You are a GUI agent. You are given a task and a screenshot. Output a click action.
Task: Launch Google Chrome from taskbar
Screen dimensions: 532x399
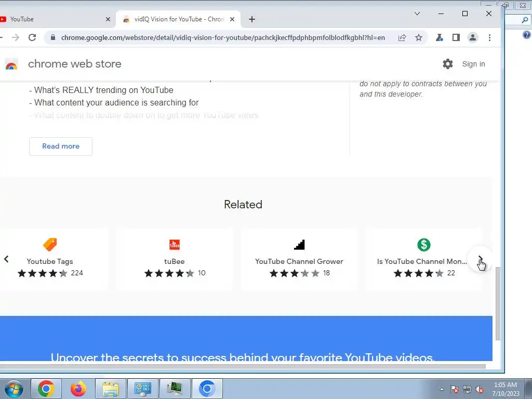coord(46,389)
